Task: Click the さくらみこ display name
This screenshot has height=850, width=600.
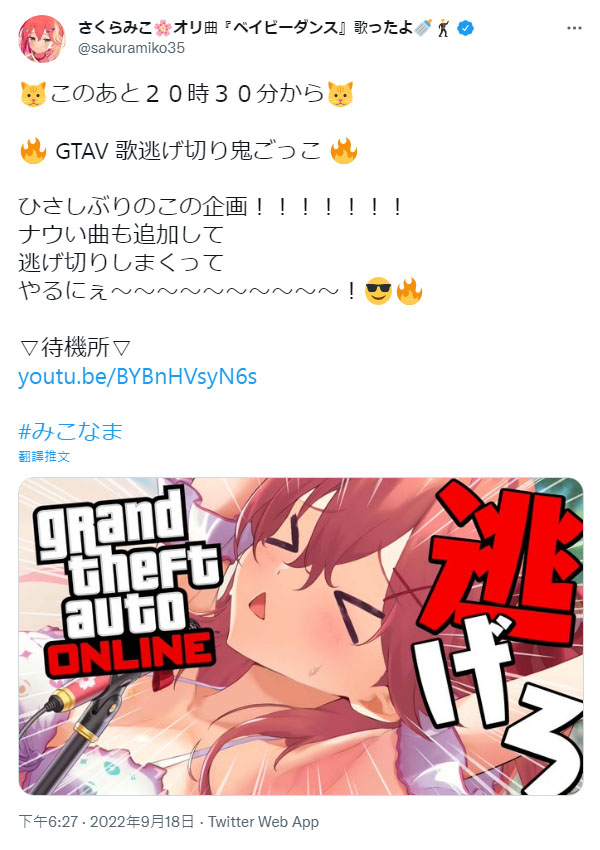Action: click(x=116, y=28)
